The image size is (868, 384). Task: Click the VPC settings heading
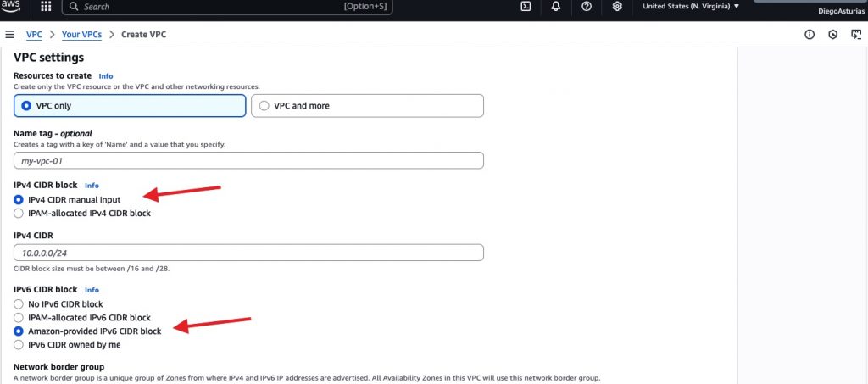[48, 57]
